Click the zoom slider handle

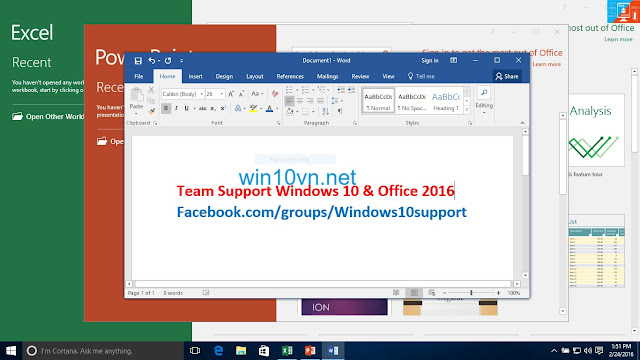(x=471, y=293)
